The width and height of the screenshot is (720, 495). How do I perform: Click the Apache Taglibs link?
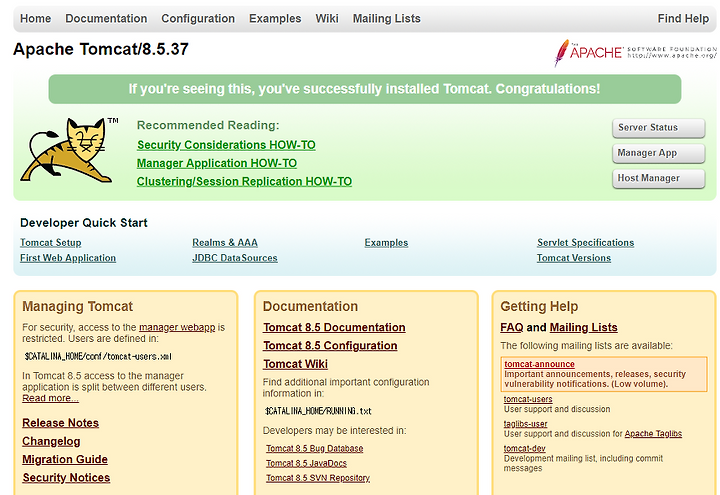(x=653, y=434)
